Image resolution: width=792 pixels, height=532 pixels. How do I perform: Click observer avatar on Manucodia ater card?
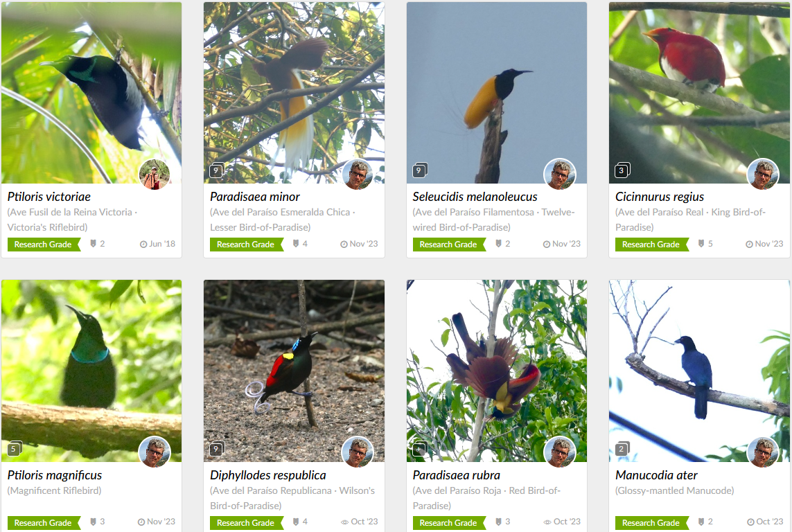click(x=763, y=452)
